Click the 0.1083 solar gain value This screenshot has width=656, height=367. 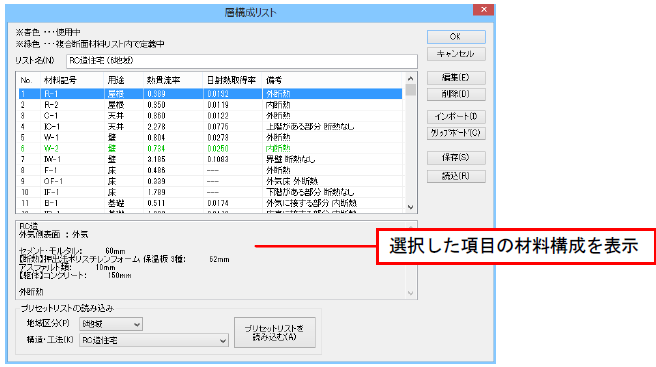point(218,159)
